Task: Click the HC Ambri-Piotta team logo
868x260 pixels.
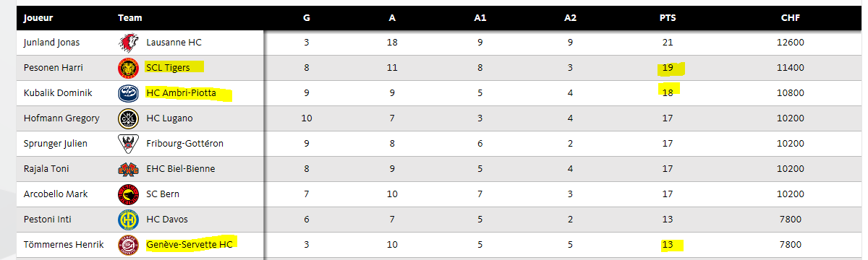Action: pyautogui.click(x=128, y=93)
